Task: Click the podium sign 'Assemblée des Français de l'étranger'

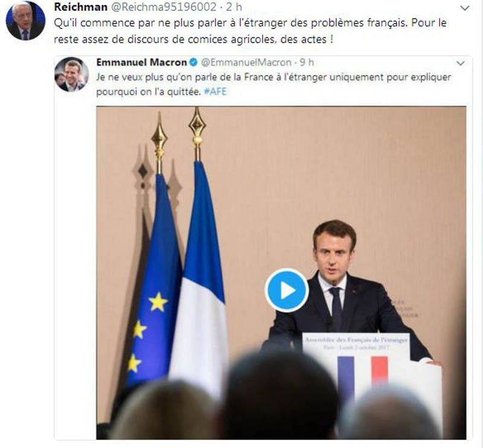Action: 356,343
